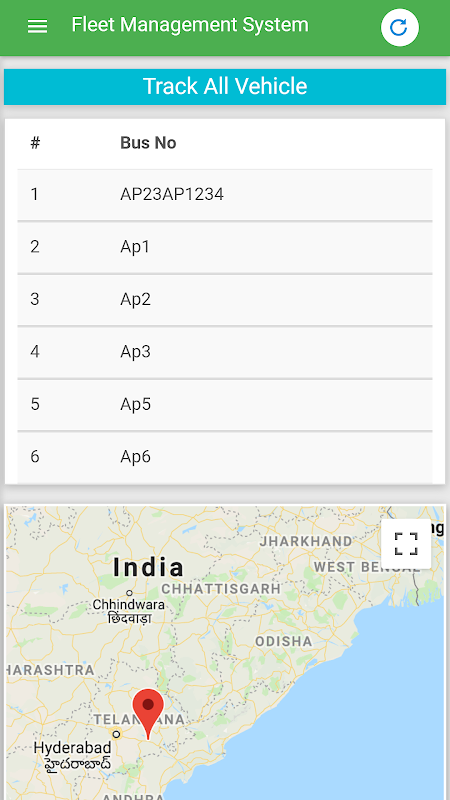Click the Bus No column header
The image size is (450, 800).
click(148, 143)
